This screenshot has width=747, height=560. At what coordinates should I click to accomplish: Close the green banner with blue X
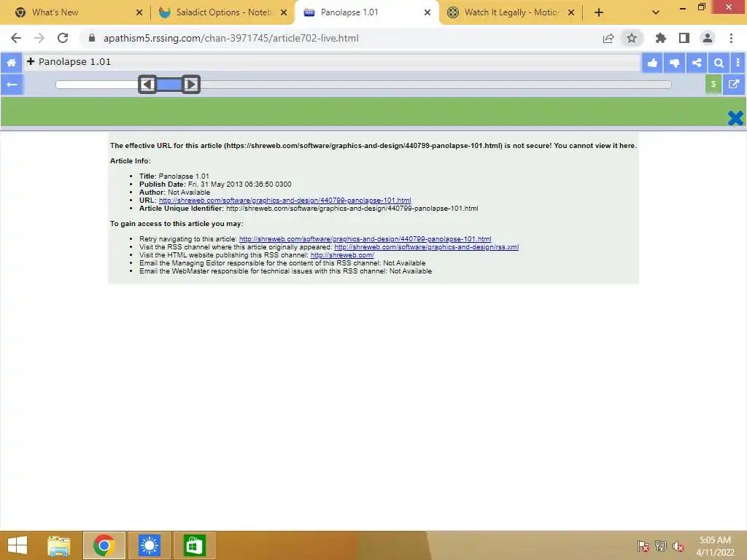(x=735, y=118)
